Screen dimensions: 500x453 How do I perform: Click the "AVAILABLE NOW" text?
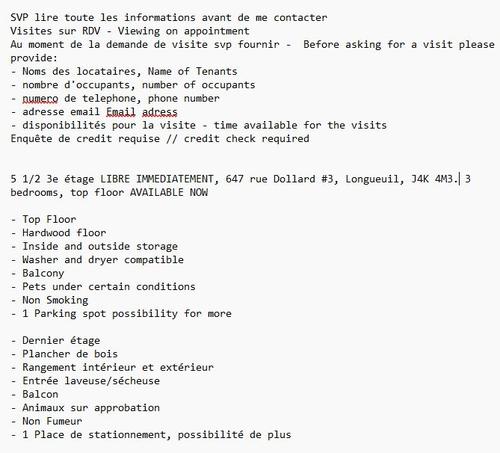point(169,192)
